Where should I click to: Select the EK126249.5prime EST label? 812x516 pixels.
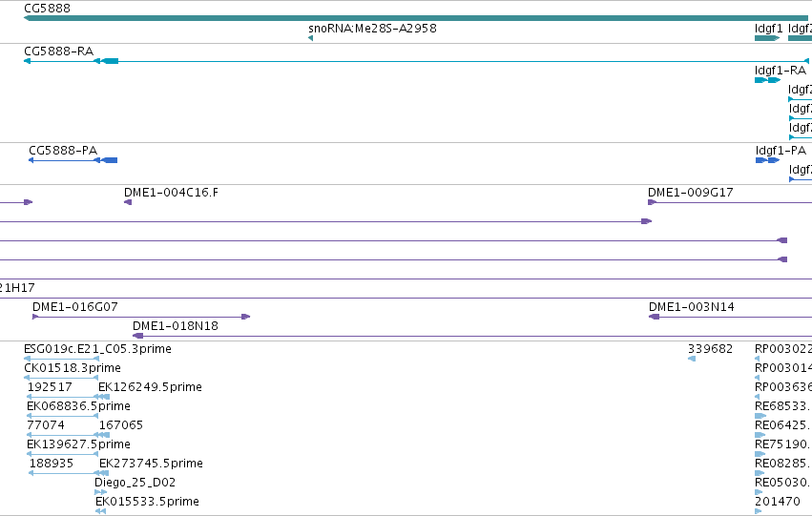click(x=150, y=387)
